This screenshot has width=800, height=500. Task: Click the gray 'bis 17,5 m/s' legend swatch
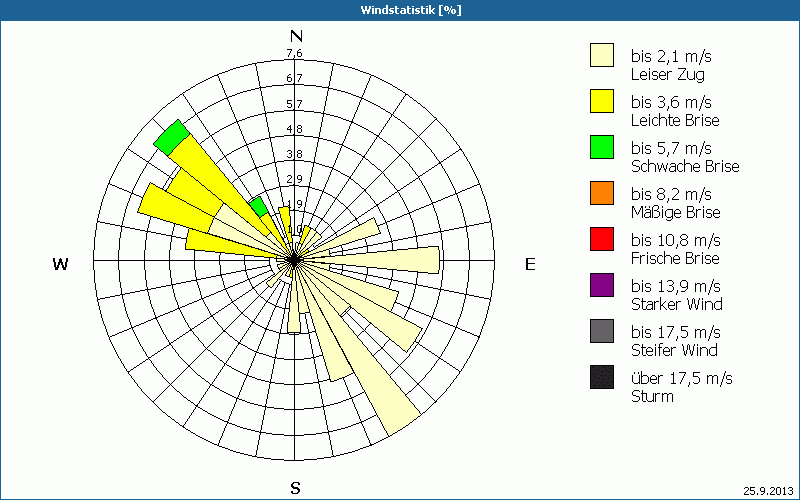(x=602, y=331)
